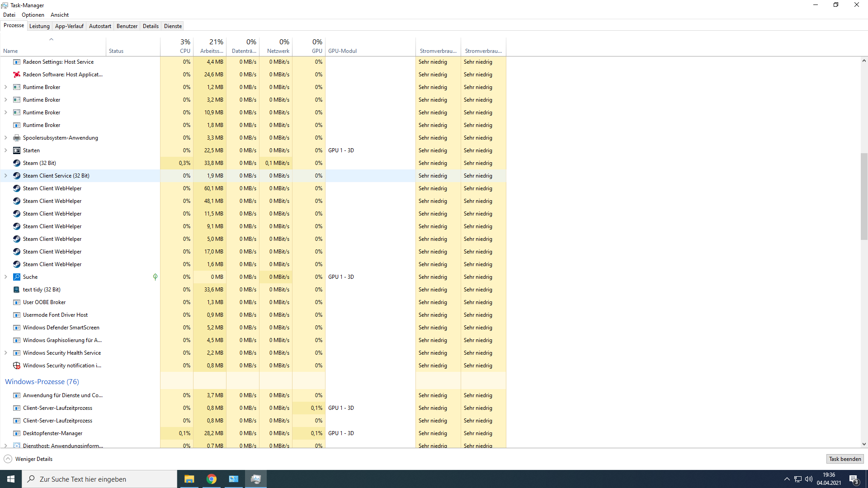Open Google Chrome from the taskbar
868x488 pixels.
tap(211, 479)
